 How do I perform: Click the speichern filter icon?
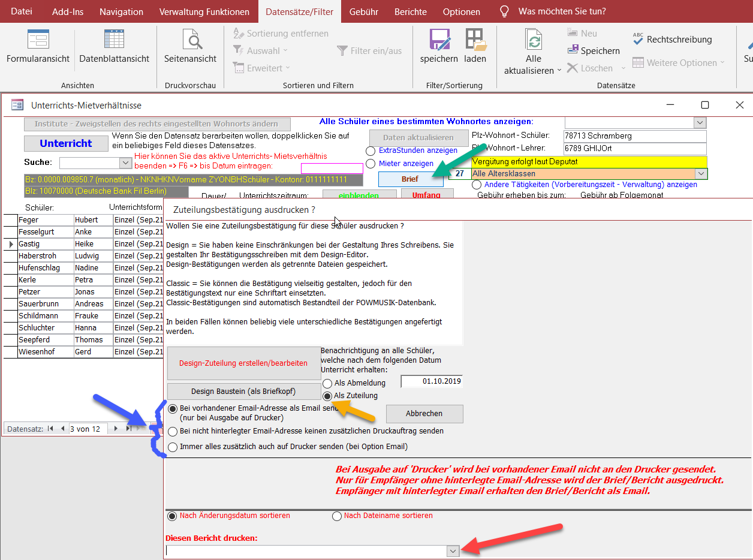click(x=439, y=40)
